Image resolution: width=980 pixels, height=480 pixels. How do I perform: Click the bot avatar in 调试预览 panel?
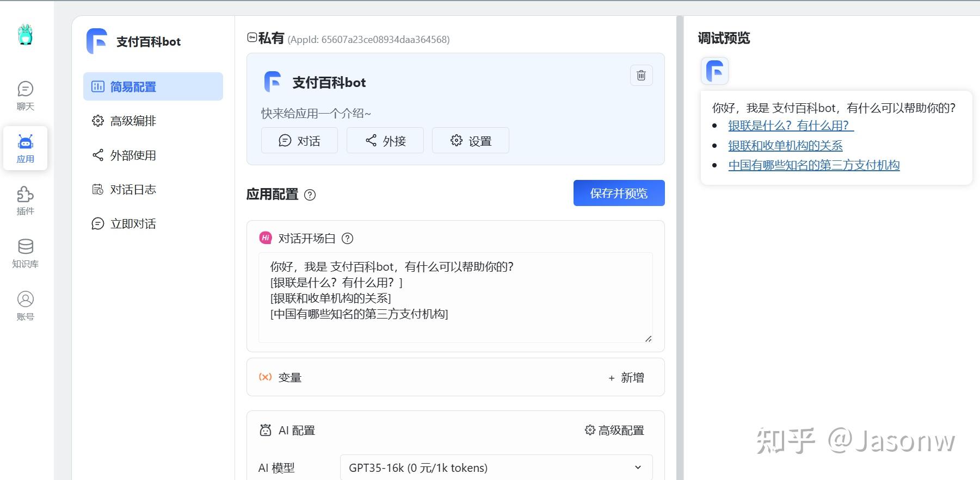[714, 71]
